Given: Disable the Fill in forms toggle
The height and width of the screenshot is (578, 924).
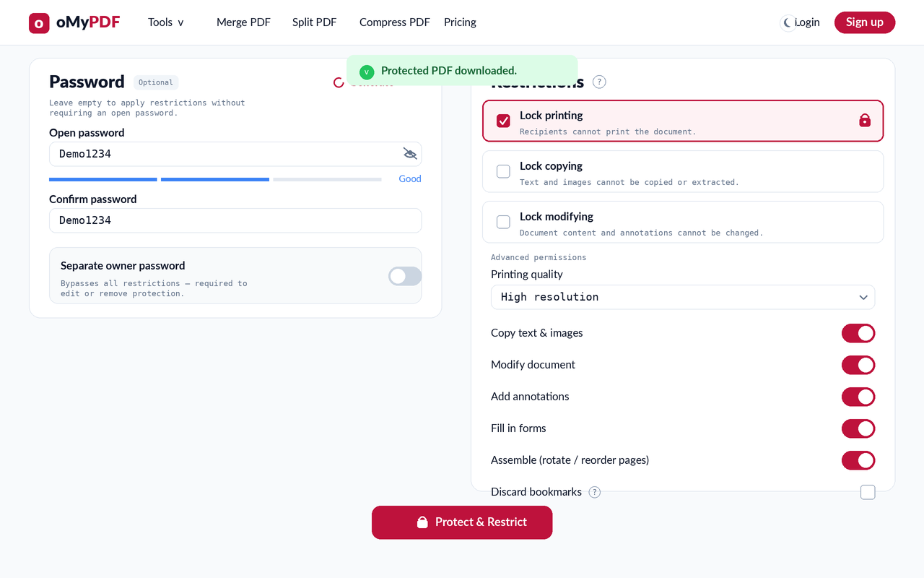Looking at the screenshot, I should [x=858, y=428].
